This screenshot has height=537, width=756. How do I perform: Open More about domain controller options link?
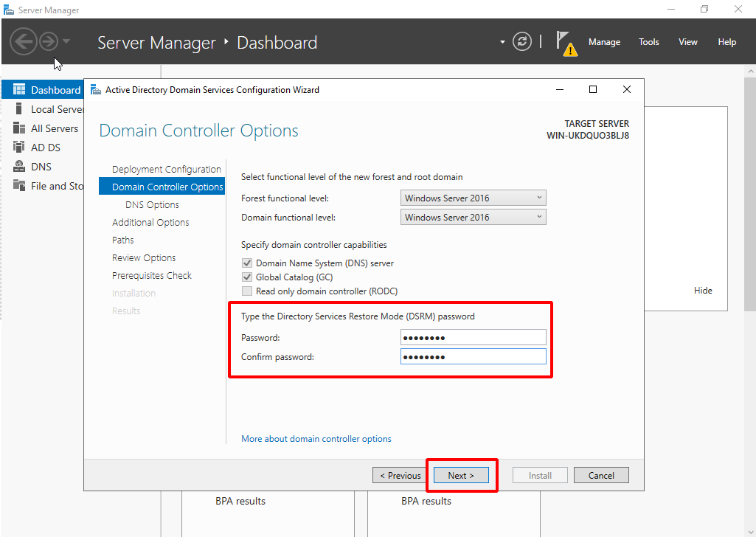[316, 439]
